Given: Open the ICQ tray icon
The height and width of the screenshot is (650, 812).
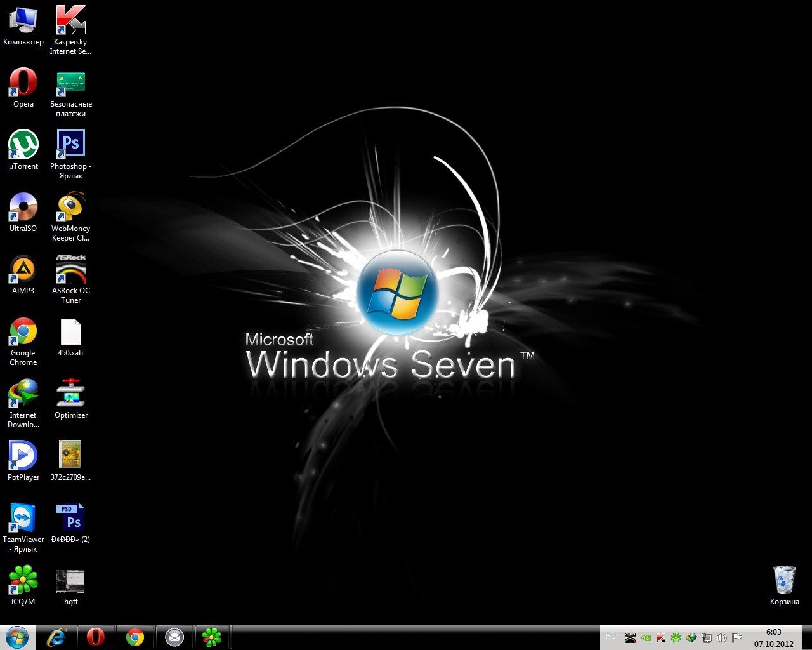Looking at the screenshot, I should (676, 637).
